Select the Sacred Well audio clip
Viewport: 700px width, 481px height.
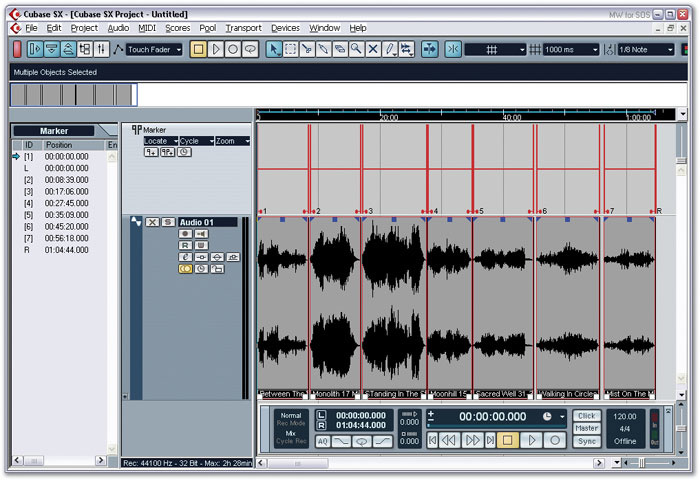click(x=503, y=307)
